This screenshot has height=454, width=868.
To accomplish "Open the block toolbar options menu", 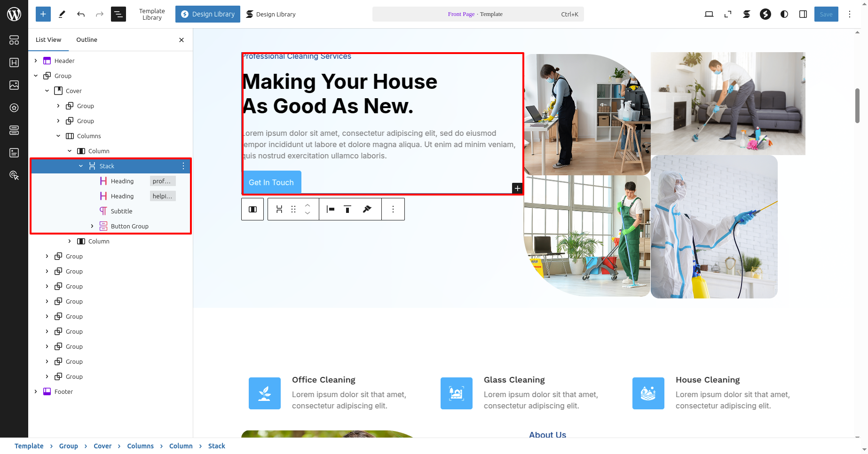I will pyautogui.click(x=393, y=209).
